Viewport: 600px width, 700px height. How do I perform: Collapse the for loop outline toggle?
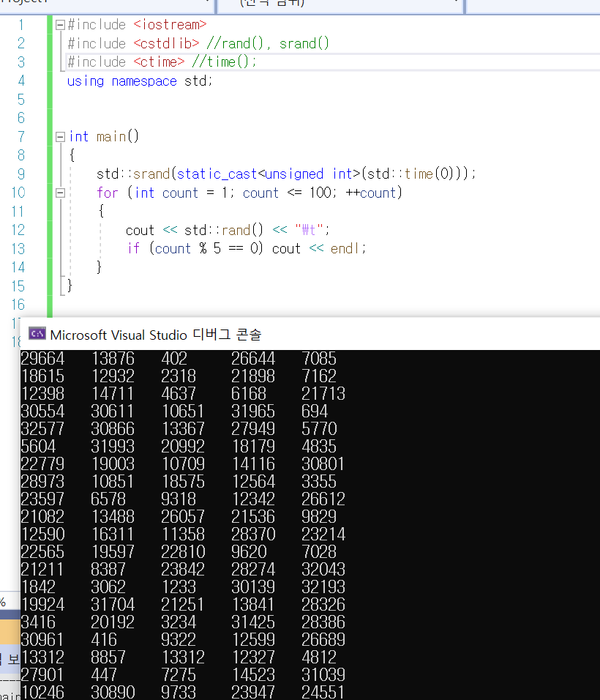point(60,193)
